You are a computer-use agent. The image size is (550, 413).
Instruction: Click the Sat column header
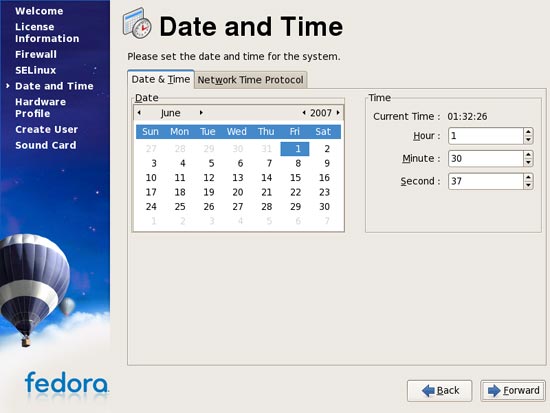[323, 132]
